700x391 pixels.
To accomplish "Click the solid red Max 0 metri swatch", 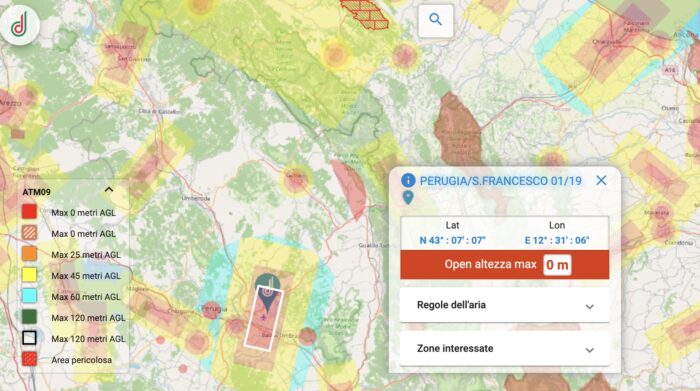I will pos(29,212).
